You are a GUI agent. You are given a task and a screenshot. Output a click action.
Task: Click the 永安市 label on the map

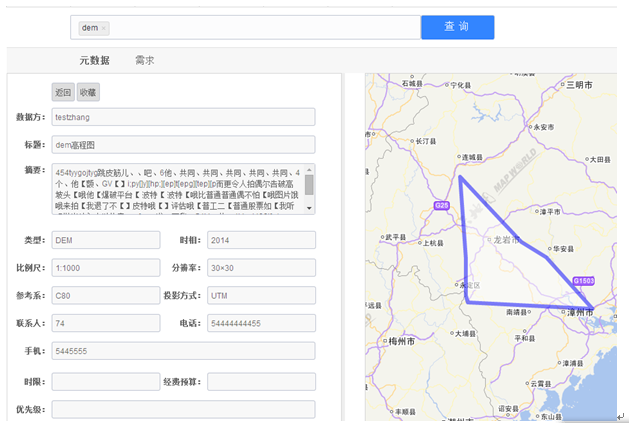click(544, 127)
